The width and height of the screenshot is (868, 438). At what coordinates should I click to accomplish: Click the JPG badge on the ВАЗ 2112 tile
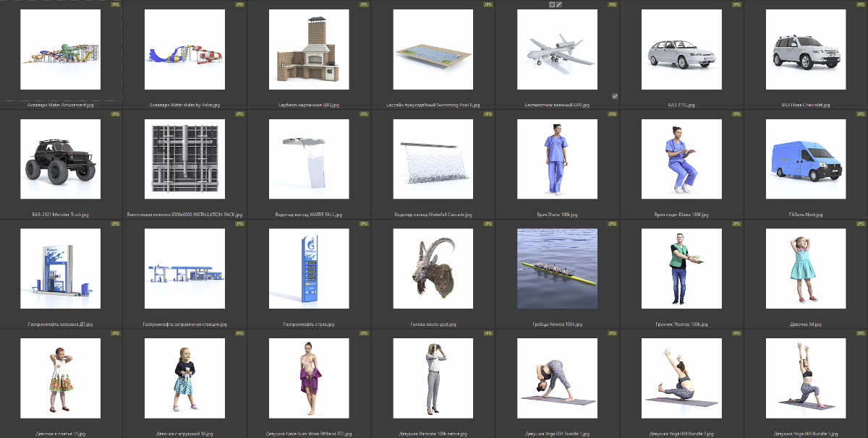tap(736, 4)
